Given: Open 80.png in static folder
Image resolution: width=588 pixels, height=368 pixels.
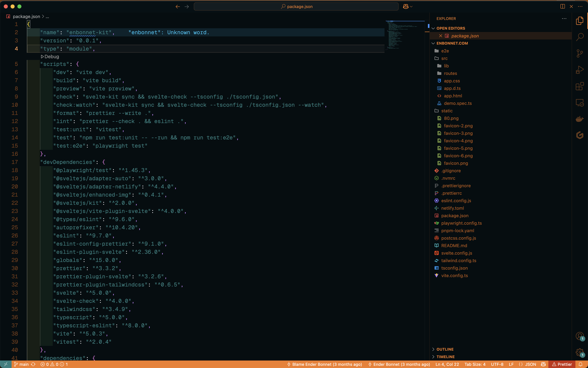Looking at the screenshot, I should (x=451, y=118).
